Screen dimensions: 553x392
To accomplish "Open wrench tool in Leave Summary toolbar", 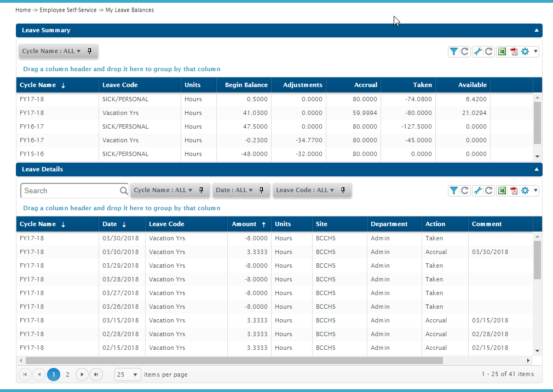I will (x=477, y=51).
